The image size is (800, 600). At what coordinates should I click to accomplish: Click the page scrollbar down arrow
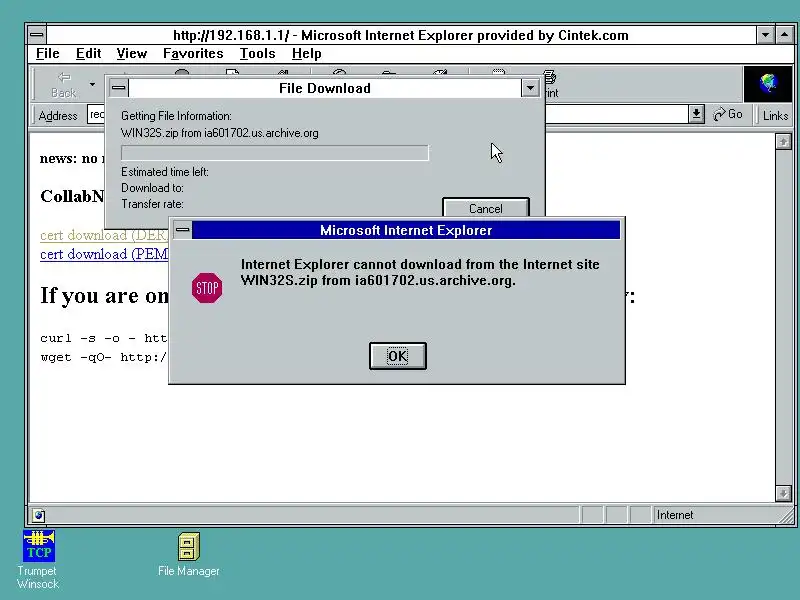click(783, 493)
